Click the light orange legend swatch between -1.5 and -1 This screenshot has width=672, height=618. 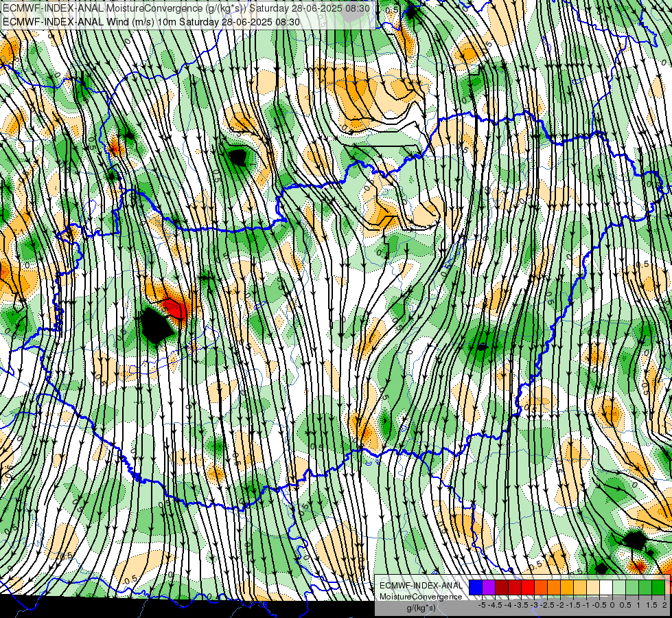tap(580, 587)
